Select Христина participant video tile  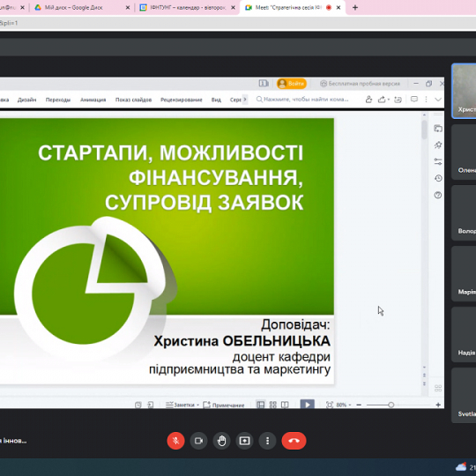pyautogui.click(x=464, y=91)
